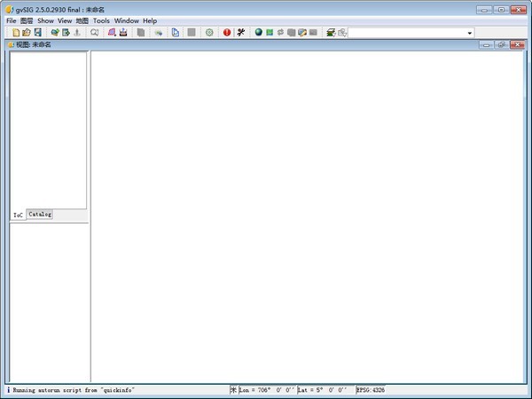This screenshot has height=399, width=532.
Task: Switch to the Catalog tab
Action: [x=40, y=215]
